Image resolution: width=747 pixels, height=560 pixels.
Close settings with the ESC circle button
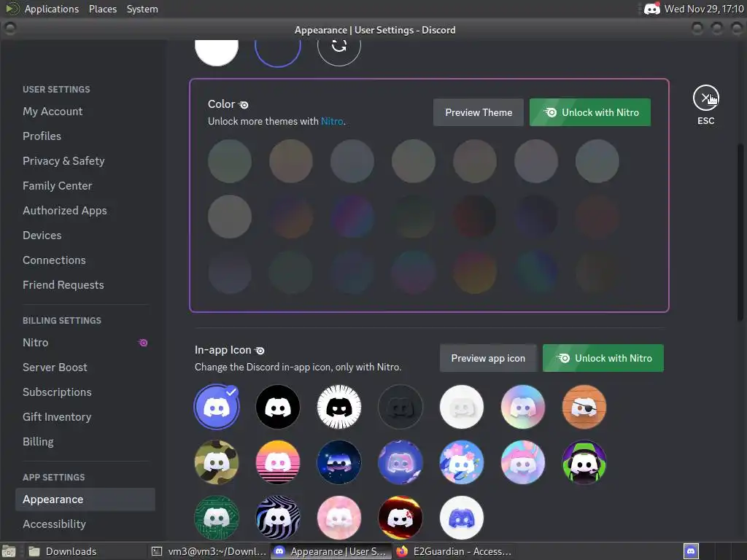[x=706, y=98]
